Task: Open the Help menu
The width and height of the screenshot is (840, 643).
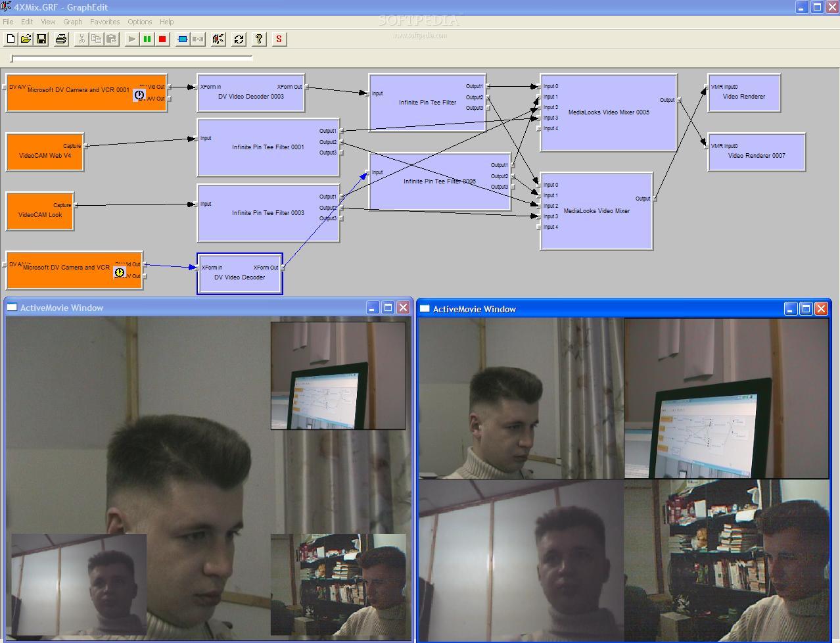Action: click(167, 22)
